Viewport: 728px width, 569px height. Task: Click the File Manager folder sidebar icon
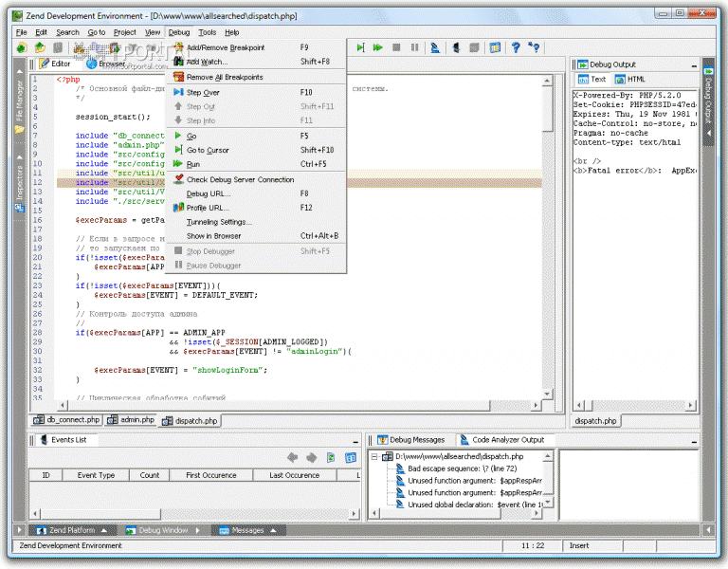tap(19, 130)
